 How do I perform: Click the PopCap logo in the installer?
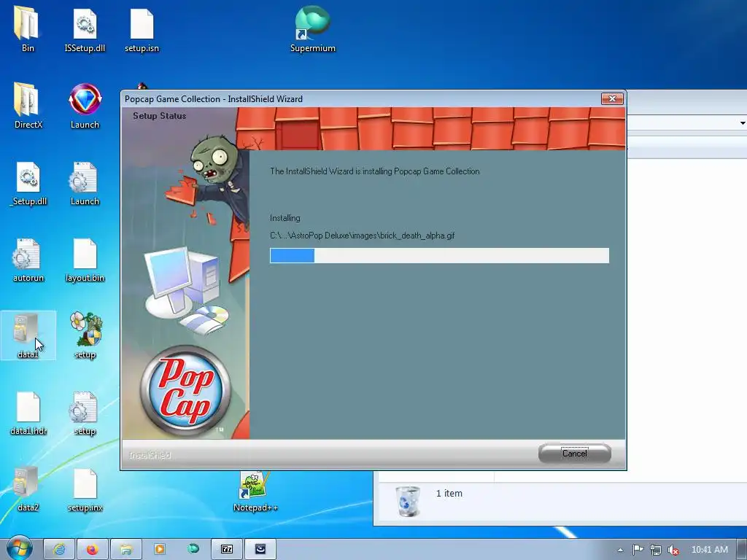point(185,391)
